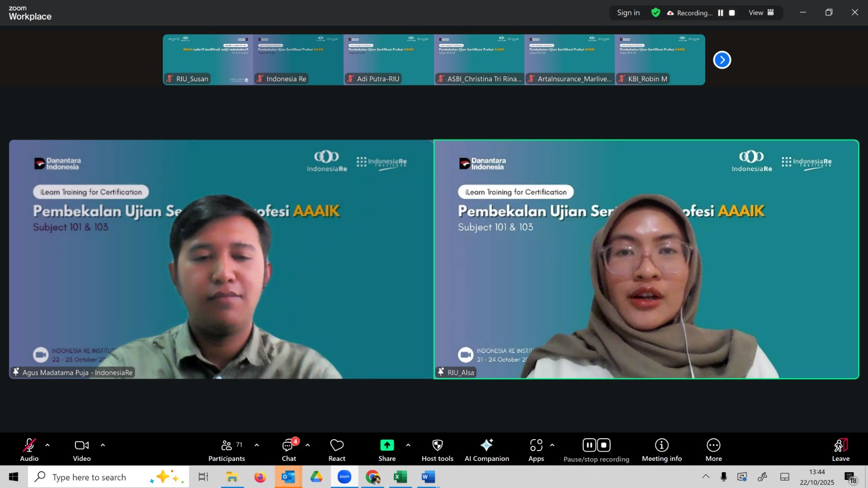Open the View layout menu
The height and width of the screenshot is (488, 868).
(x=761, y=13)
